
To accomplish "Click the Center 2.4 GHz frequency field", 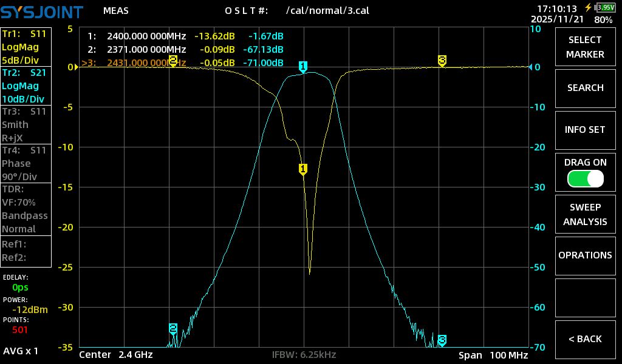I will tap(116, 355).
